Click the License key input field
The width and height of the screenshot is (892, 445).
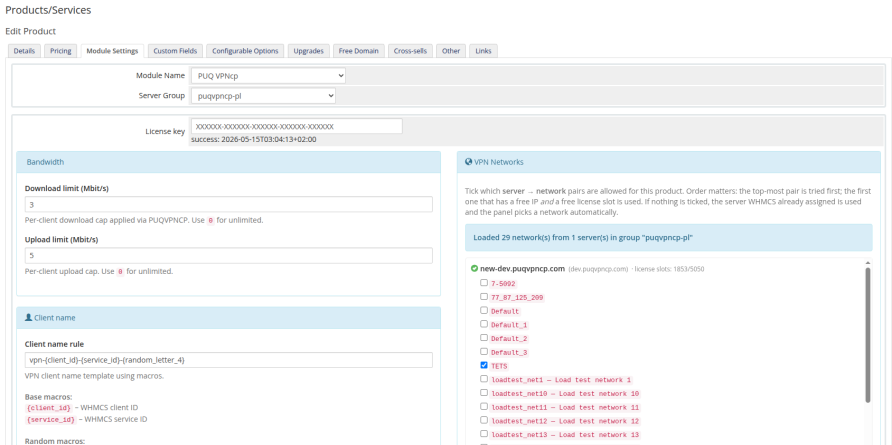[x=296, y=126]
